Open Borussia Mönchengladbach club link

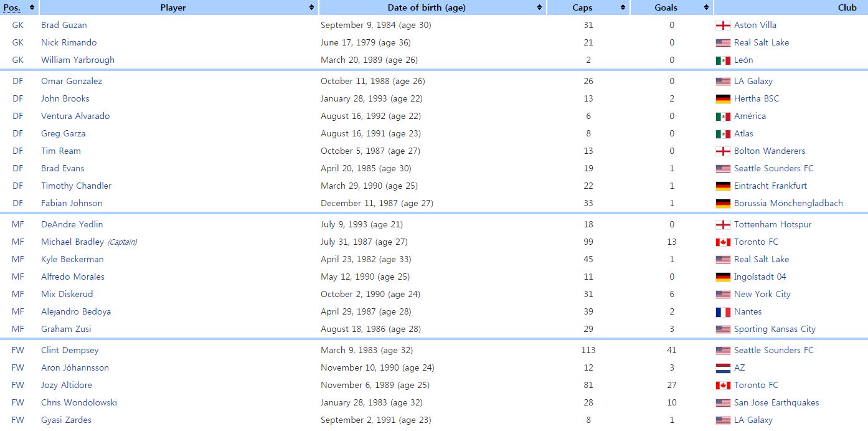click(788, 203)
